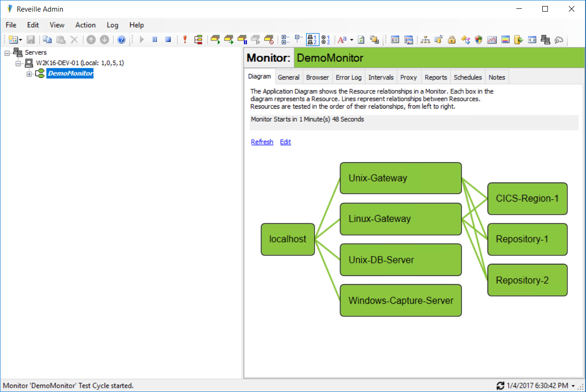The image size is (586, 392).
Task: Click the speech bubble comments icon
Action: [559, 40]
